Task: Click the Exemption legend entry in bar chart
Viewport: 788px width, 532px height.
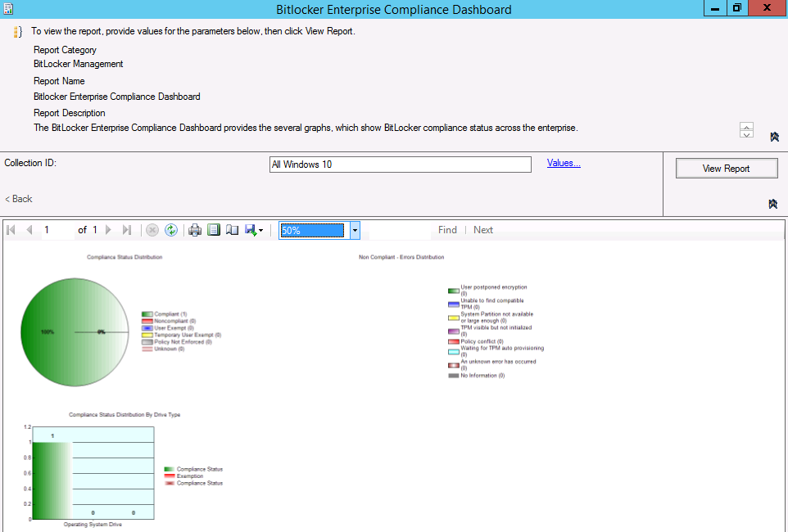Action: coord(184,476)
